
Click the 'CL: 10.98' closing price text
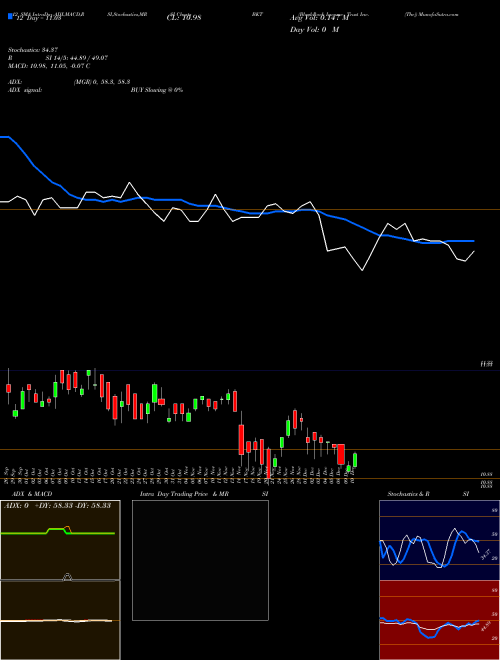pyautogui.click(x=184, y=18)
